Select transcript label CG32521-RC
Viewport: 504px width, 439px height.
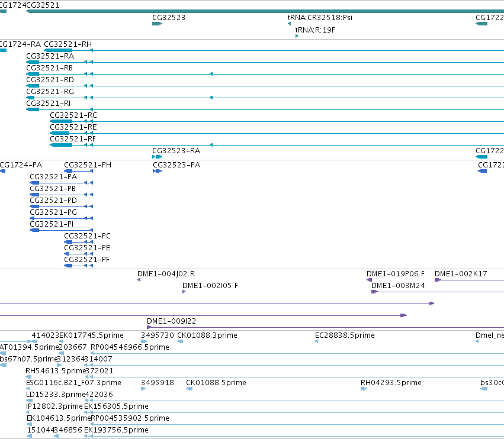coord(73,115)
